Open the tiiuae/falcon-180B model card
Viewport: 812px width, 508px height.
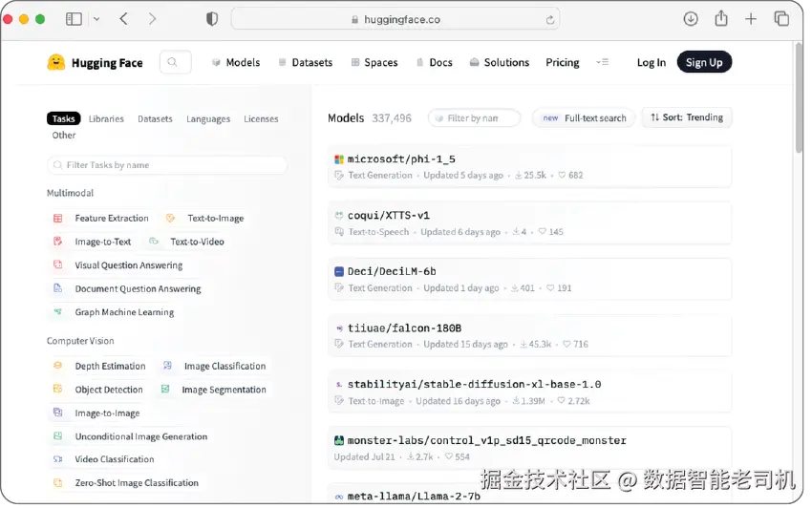(x=529, y=335)
